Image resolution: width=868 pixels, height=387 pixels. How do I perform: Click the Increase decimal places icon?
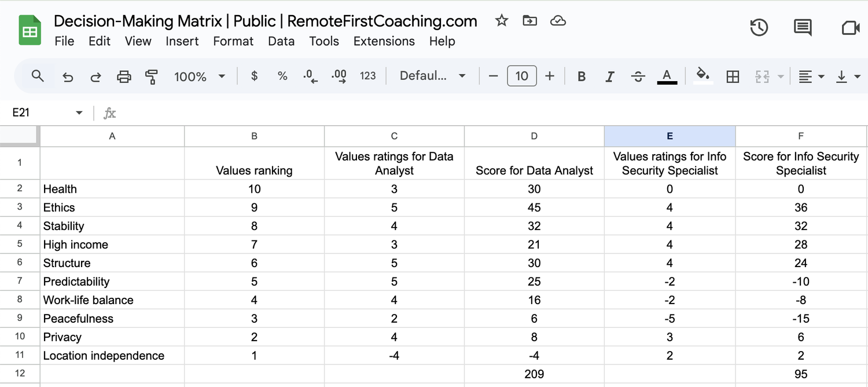click(x=339, y=76)
